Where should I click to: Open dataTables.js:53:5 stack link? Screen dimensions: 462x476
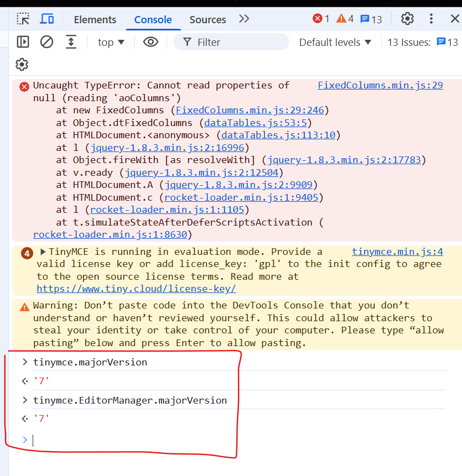(x=256, y=123)
